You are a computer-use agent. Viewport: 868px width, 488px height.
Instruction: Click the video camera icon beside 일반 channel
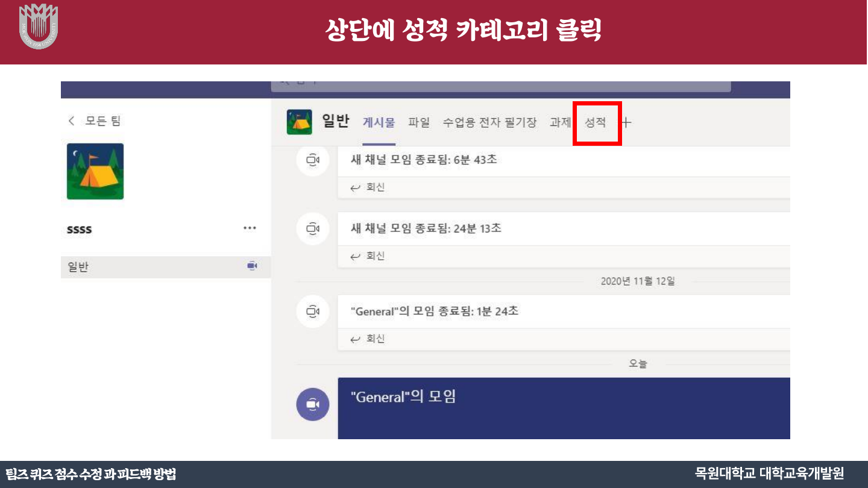pyautogui.click(x=252, y=266)
